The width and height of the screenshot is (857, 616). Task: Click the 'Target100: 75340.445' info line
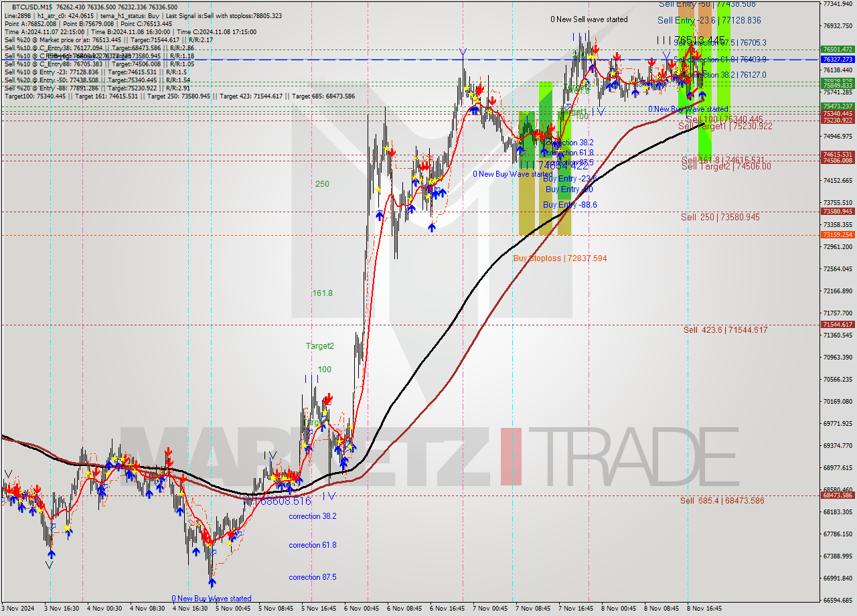179,96
